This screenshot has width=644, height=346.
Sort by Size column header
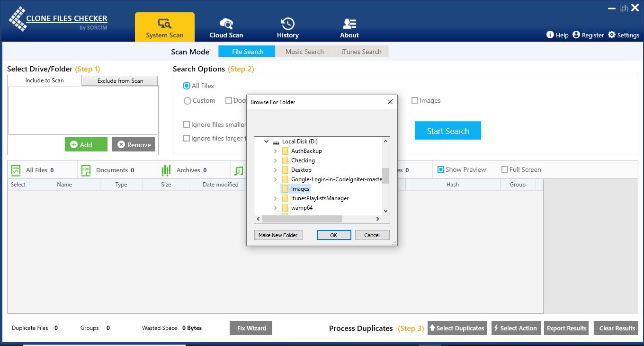166,185
